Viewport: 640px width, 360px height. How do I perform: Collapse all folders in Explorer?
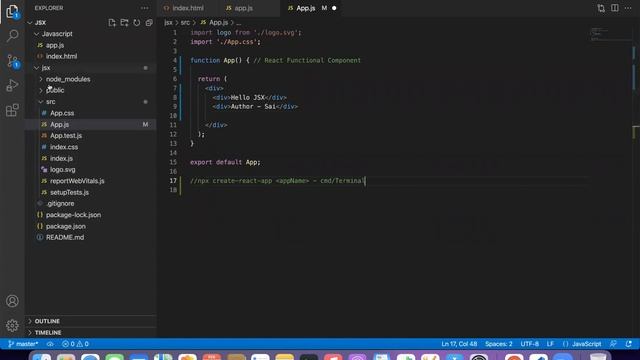tap(149, 23)
